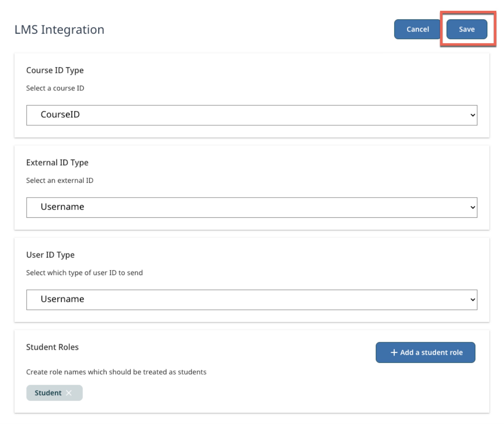This screenshot has height=424, width=504.
Task: Click the Add a student role button
Action: coord(425,352)
